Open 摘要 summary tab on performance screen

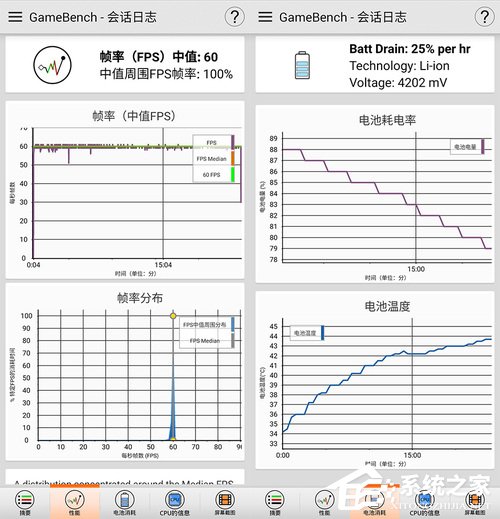(x=25, y=503)
